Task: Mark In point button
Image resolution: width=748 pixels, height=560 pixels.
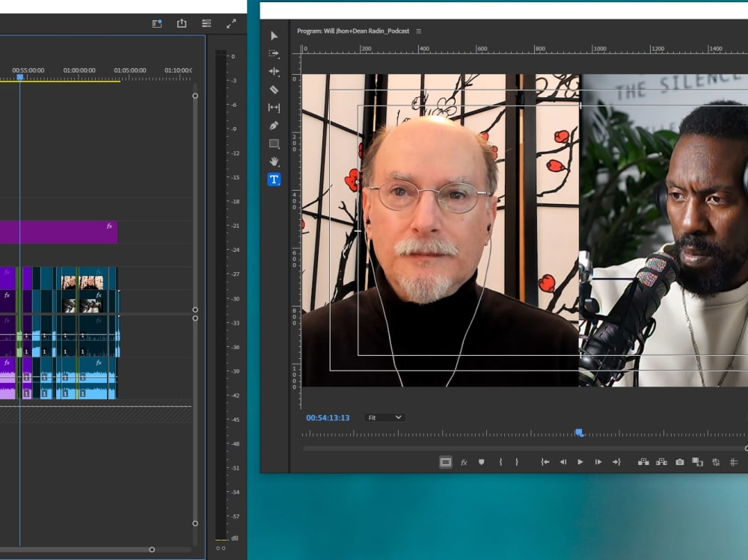Action: [x=500, y=462]
